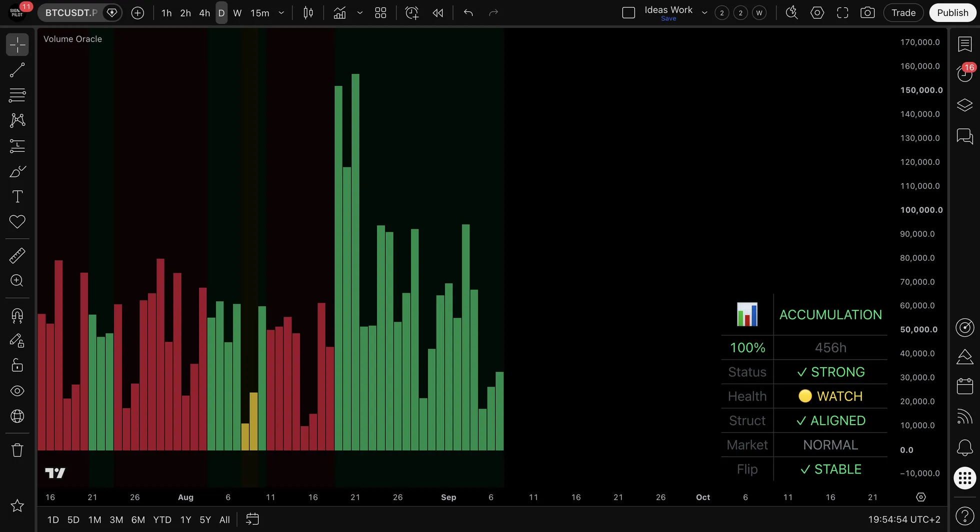Delete all drawings with trash icon

[x=17, y=450]
